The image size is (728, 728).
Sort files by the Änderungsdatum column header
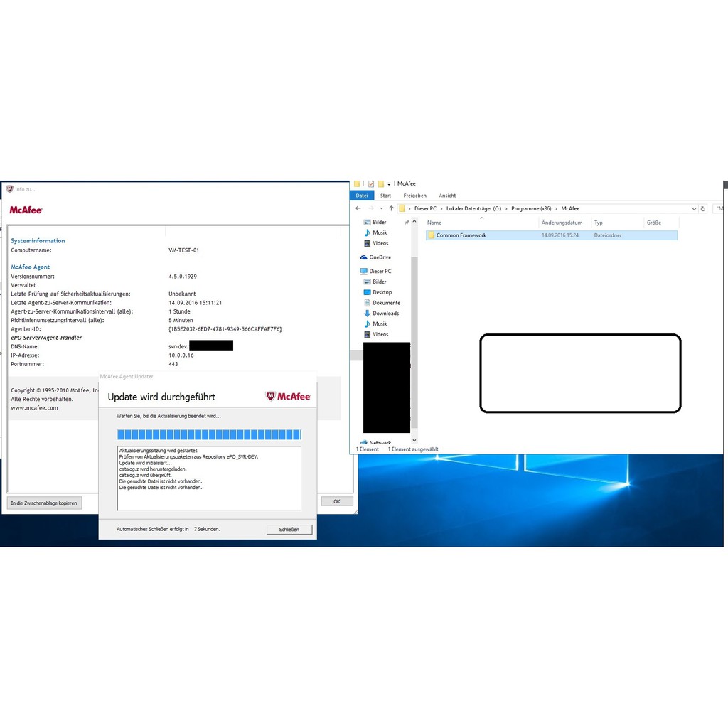564,223
